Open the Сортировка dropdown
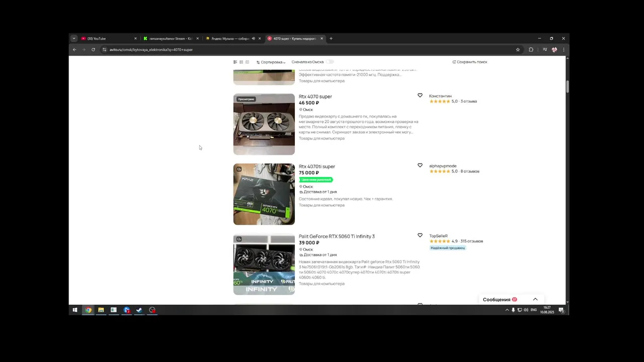Image resolution: width=644 pixels, height=362 pixels. [x=271, y=62]
